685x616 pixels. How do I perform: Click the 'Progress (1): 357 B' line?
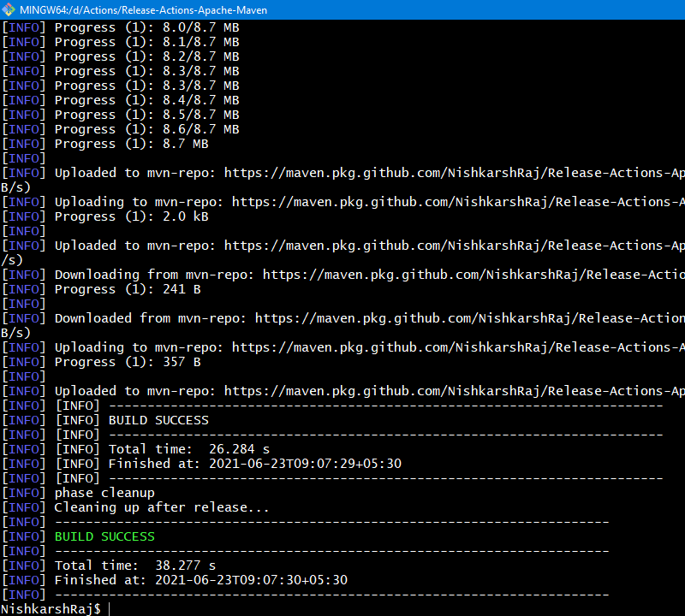(128, 362)
